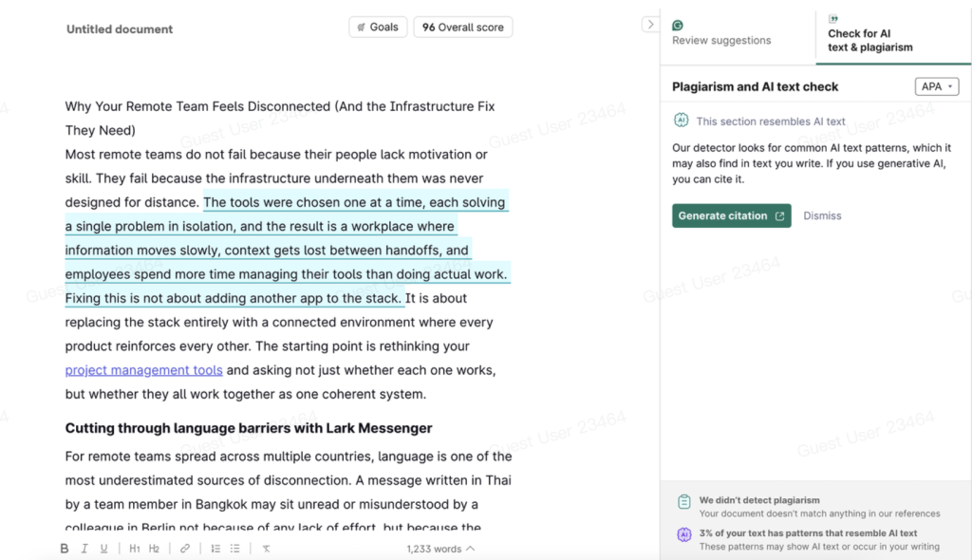The width and height of the screenshot is (972, 560).
Task: Click the Generate citation button
Action: click(732, 215)
